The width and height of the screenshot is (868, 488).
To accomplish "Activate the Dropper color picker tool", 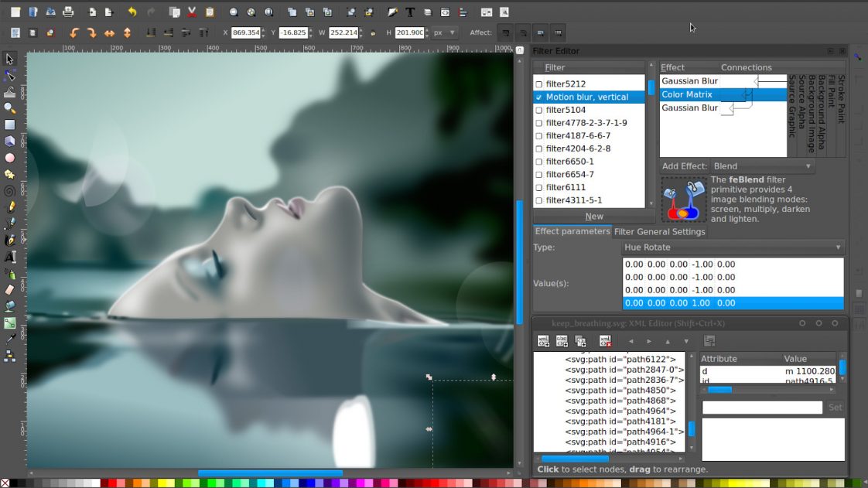I will (x=11, y=339).
